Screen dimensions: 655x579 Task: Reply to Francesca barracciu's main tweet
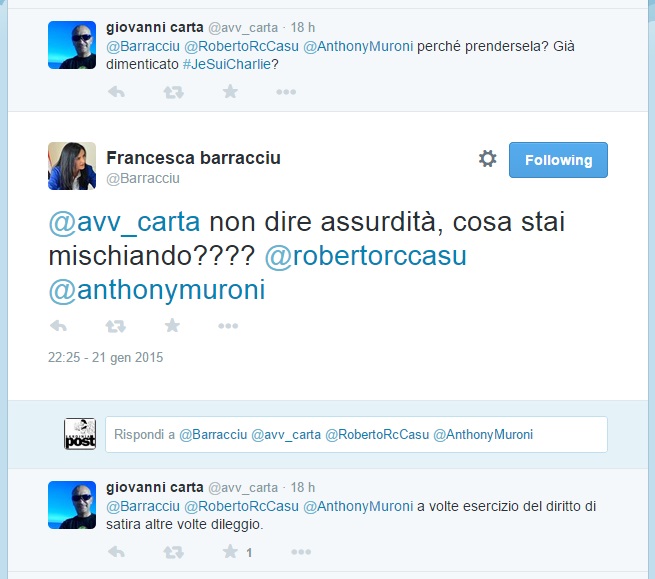tap(58, 325)
